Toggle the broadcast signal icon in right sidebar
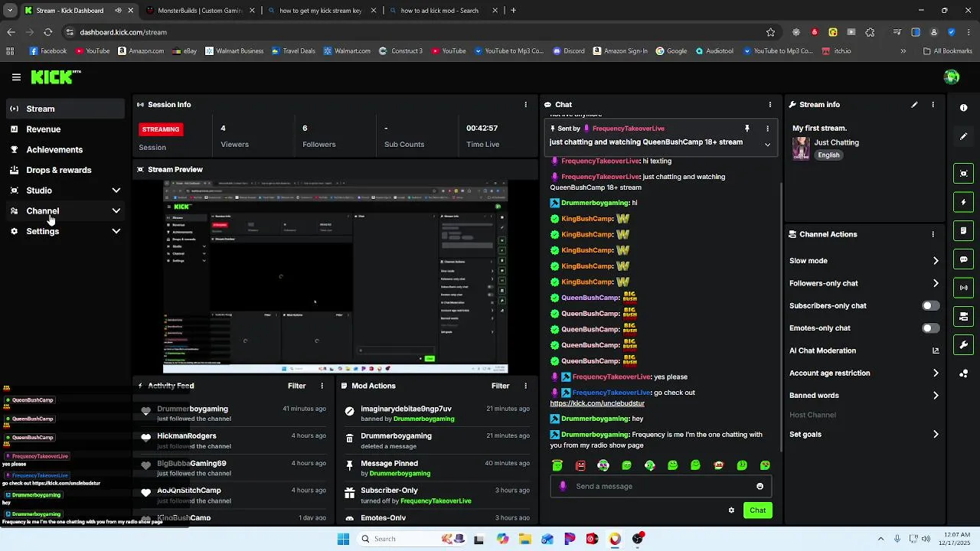This screenshot has height=551, width=980. [964, 288]
